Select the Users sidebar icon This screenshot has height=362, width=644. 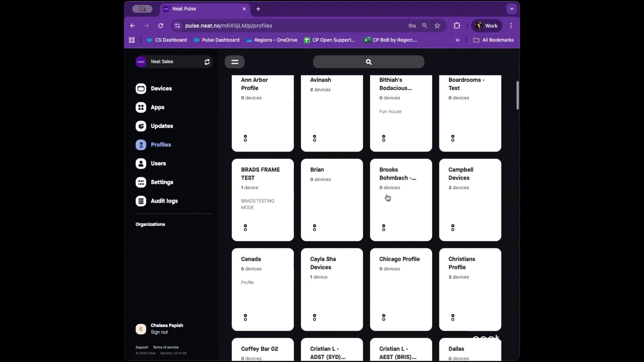[x=141, y=164]
